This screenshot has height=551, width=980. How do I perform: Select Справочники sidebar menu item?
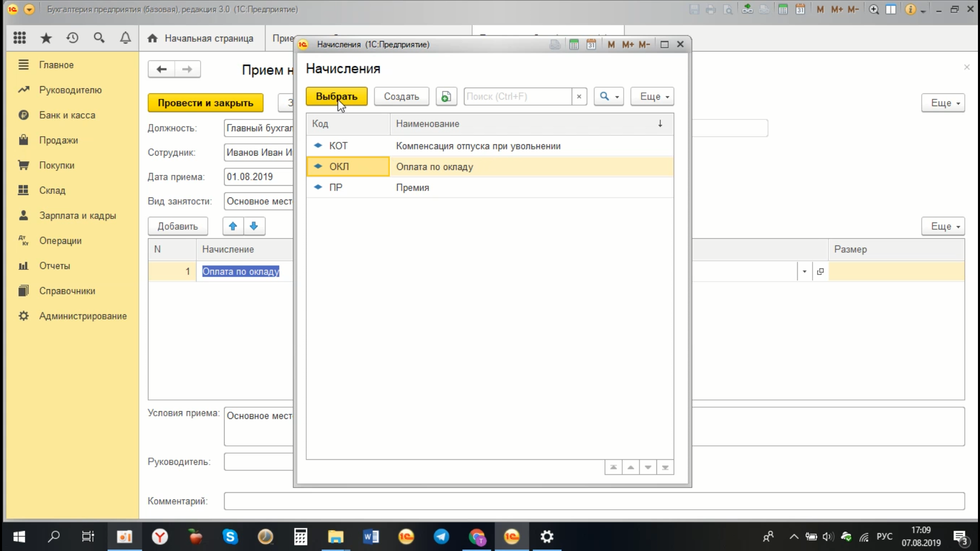point(67,291)
